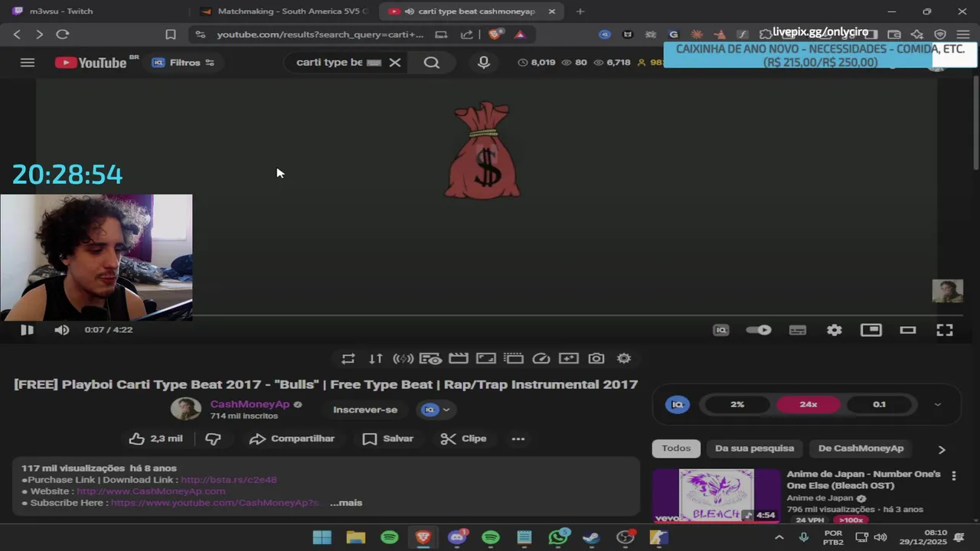Viewport: 980px width, 551px height.
Task: Select the Todos filter chip
Action: point(676,448)
